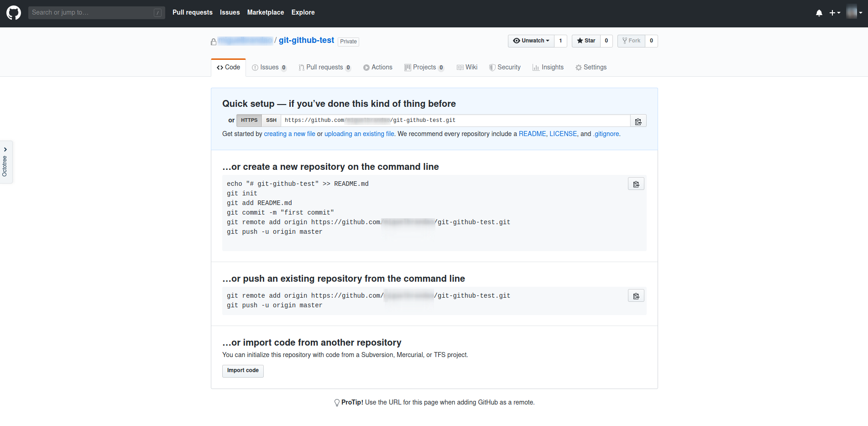Click uploading an existing file link
This screenshot has width=868, height=426.
359,134
